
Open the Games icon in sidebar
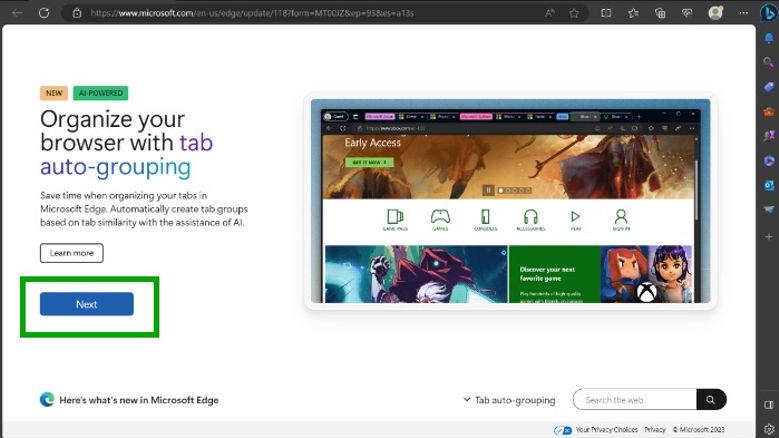click(x=769, y=136)
